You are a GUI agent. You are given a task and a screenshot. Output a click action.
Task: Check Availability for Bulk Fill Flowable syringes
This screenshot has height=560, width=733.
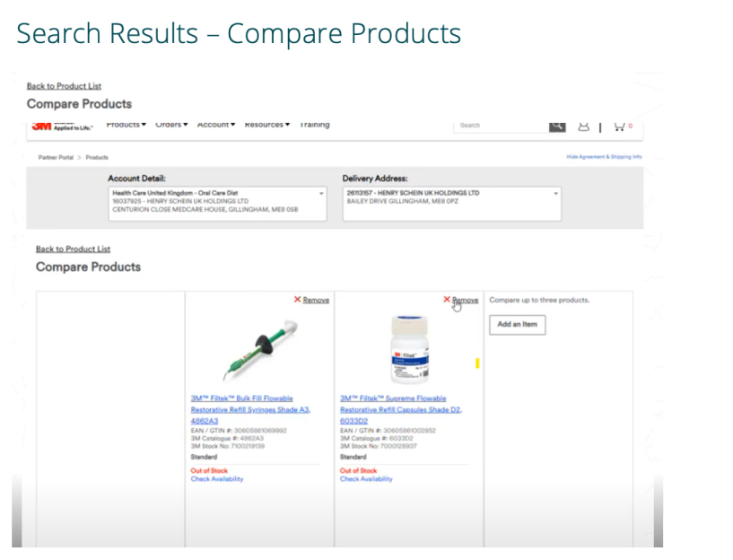[x=216, y=479]
